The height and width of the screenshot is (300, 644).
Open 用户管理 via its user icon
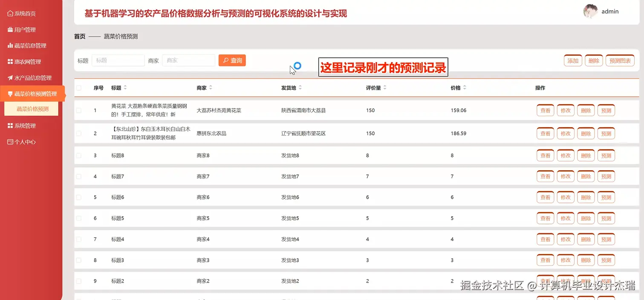pos(9,30)
